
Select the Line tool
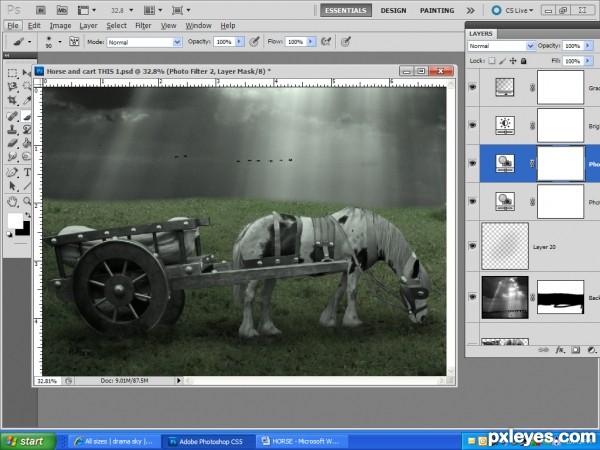click(x=27, y=186)
